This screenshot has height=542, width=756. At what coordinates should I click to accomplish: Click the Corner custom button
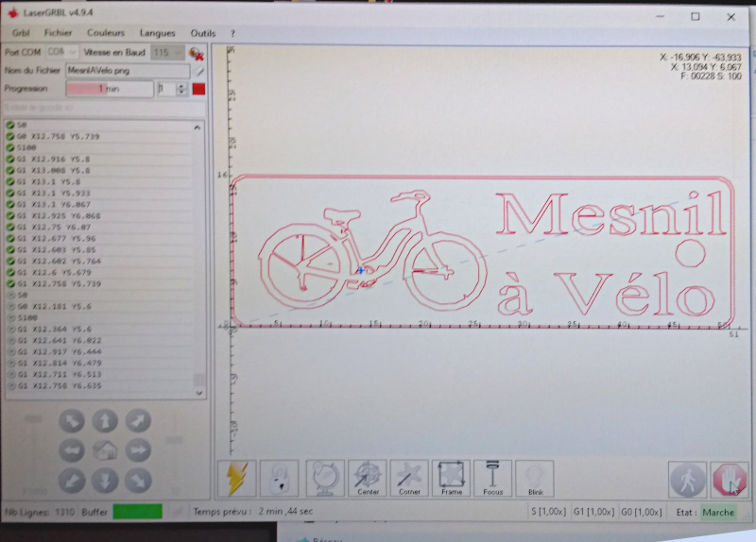[409, 478]
